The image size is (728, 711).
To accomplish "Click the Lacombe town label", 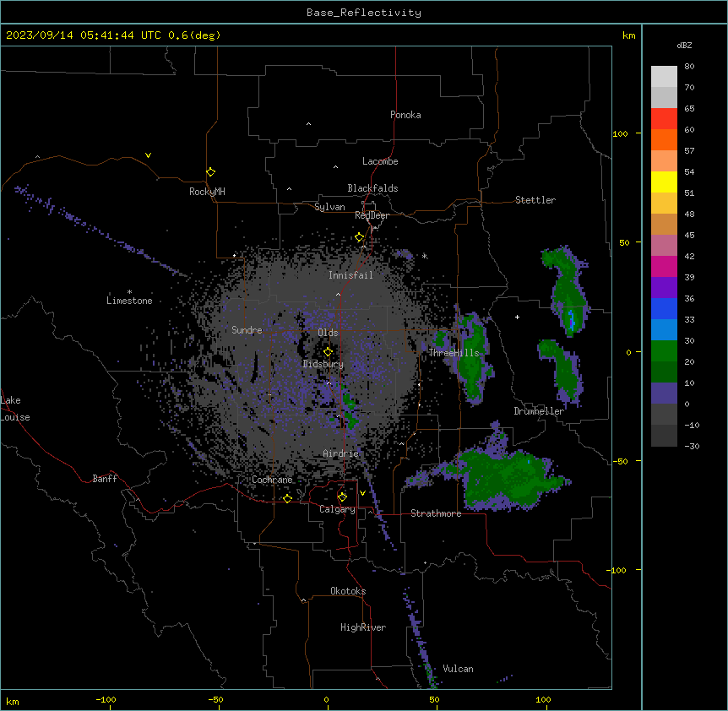I will coord(380,161).
